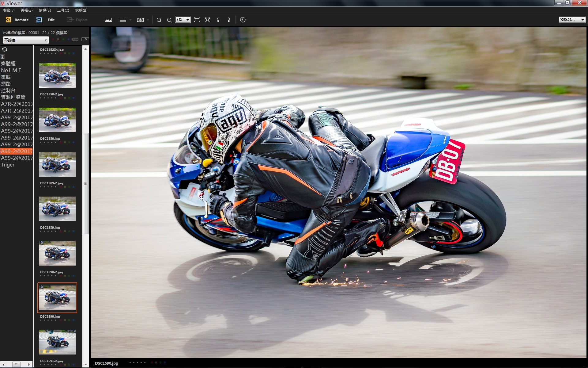Zoom in with the magnifier plus icon
The height and width of the screenshot is (368, 588).
(159, 20)
